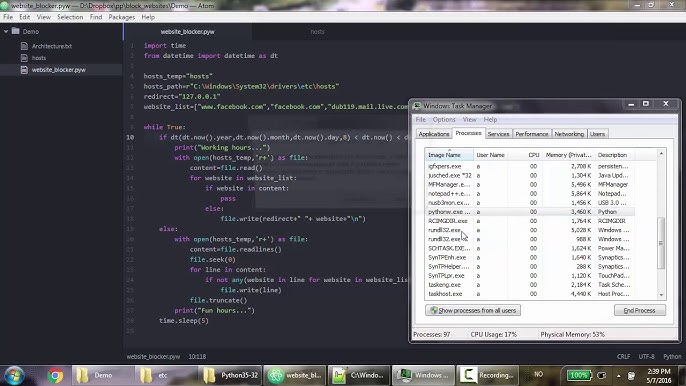Screen dimensions: 686x386
Task: Switch to the hosts editor tab
Action: (x=317, y=32)
